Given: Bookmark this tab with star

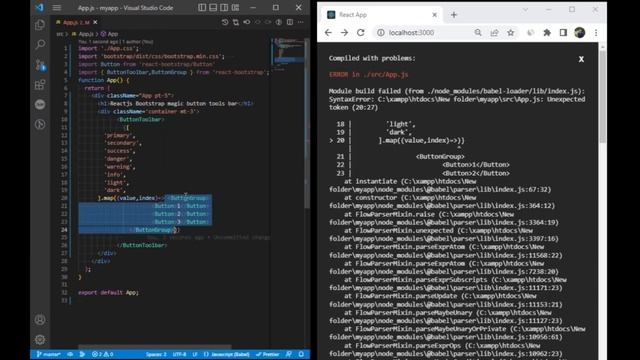Looking at the screenshot, I should click(x=511, y=33).
